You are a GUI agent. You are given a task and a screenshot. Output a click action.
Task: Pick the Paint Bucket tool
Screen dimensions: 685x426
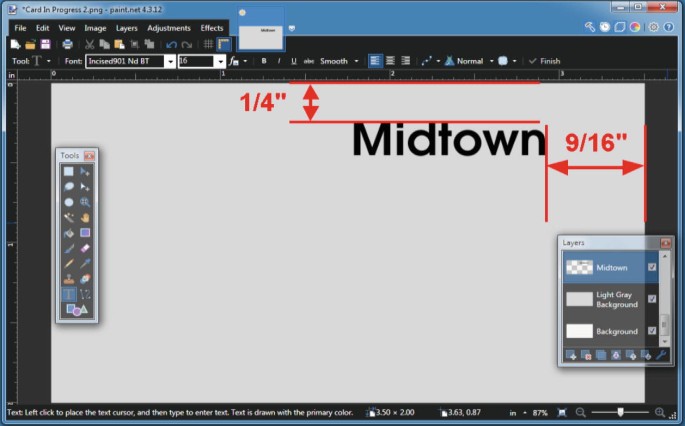(x=69, y=232)
